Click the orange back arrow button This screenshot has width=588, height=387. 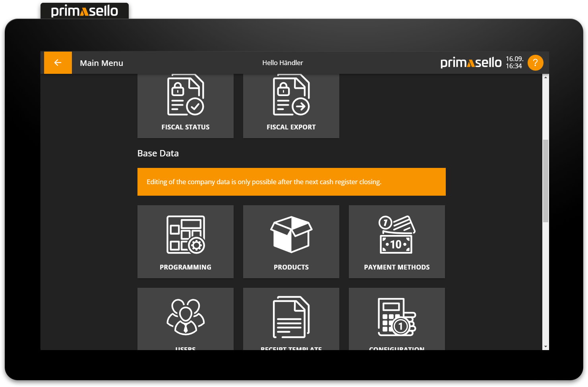(58, 63)
